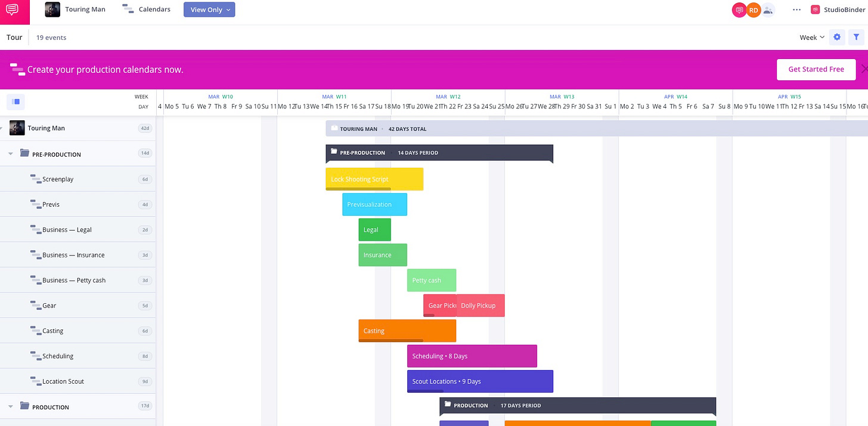Select the Gear row in sidebar
This screenshot has width=868, height=426.
[x=77, y=306]
